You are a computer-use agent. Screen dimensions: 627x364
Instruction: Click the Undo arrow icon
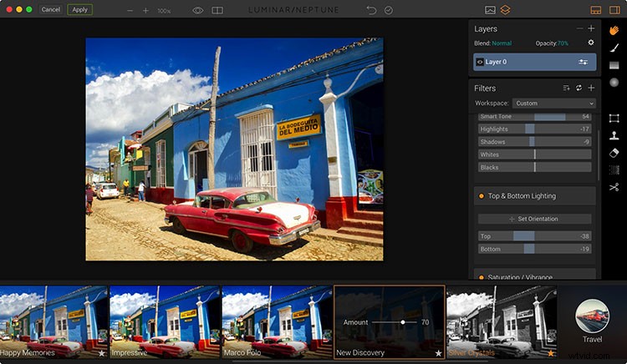coord(371,10)
